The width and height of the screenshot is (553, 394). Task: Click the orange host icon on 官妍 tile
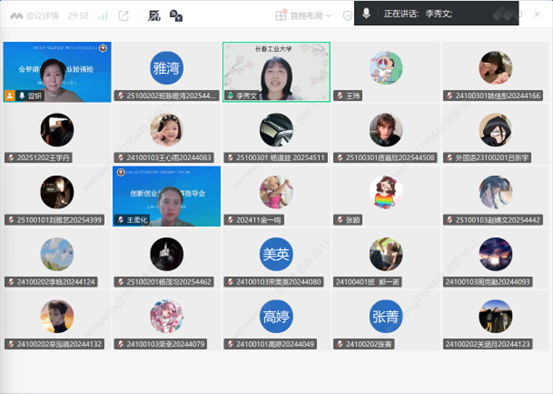coord(10,96)
